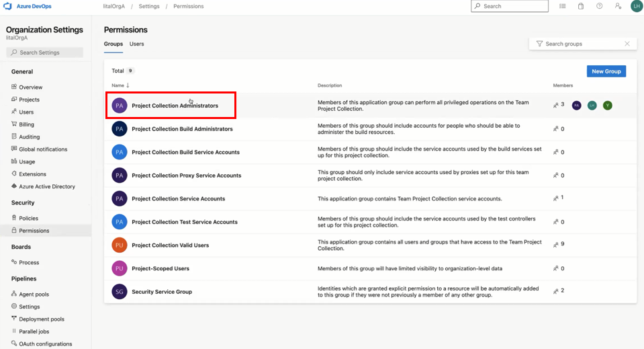Click the Billing cart icon
The image size is (644, 349).
click(x=14, y=124)
